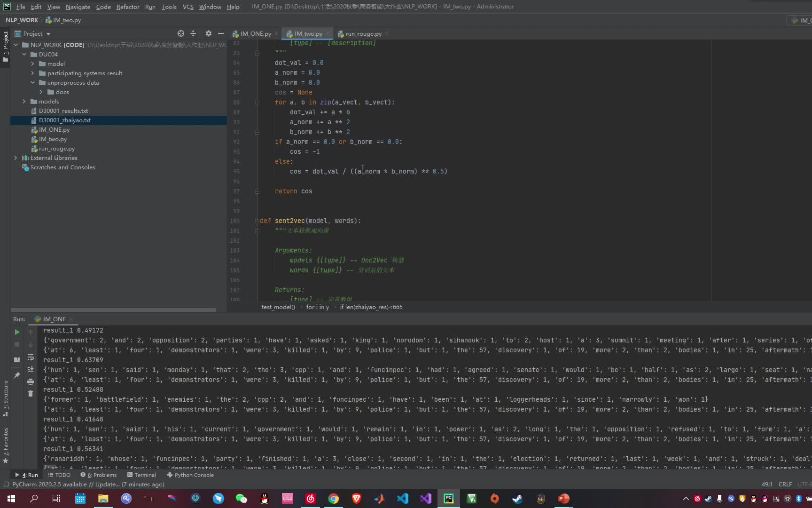Click test_model() in the breadcrumb bar
Viewport: 812px width, 508px height.
pos(278,307)
